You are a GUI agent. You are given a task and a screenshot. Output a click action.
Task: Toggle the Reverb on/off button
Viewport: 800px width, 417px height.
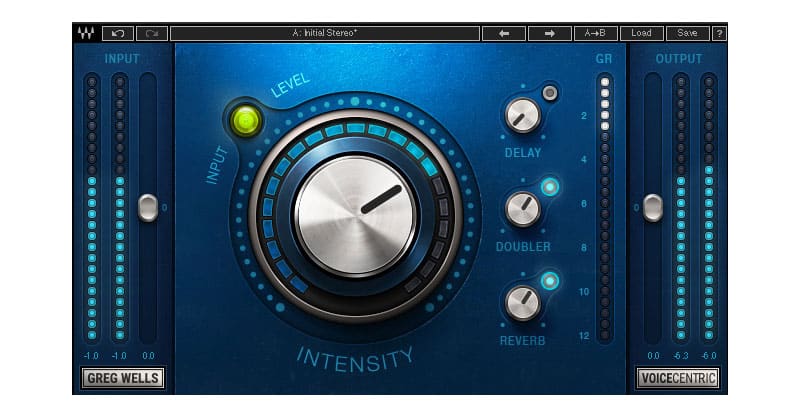pos(550,281)
